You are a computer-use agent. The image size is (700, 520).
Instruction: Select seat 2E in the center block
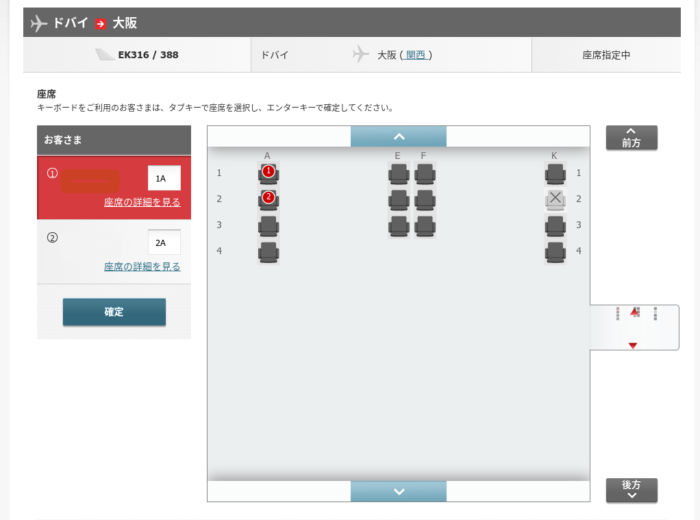(x=399, y=200)
